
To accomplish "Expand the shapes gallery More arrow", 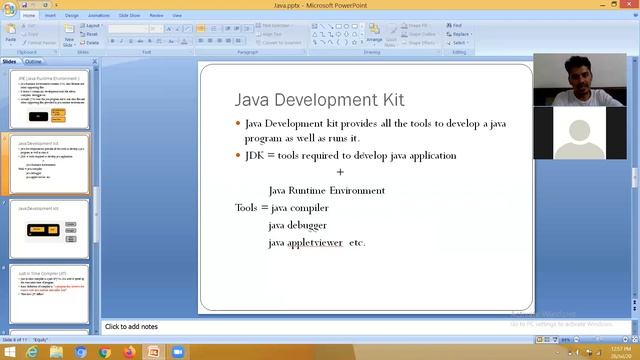I will pyautogui.click(x=362, y=42).
